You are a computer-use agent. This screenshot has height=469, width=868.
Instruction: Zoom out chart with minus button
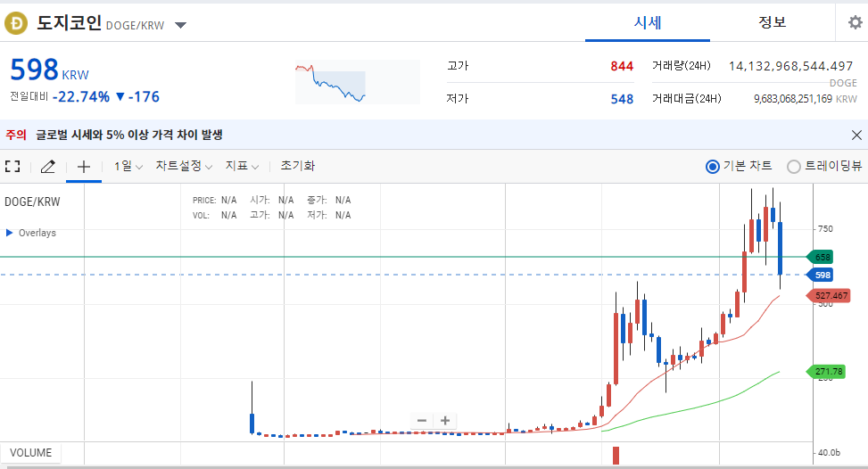click(x=422, y=421)
